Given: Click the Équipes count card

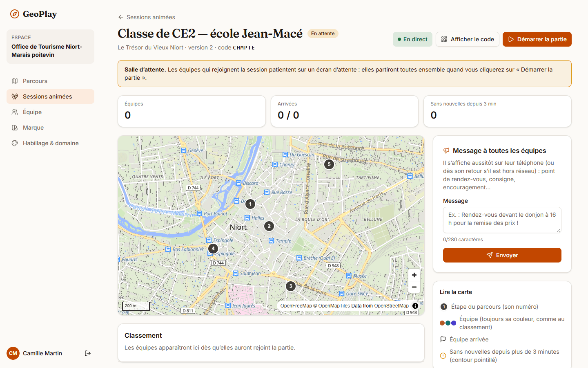Looking at the screenshot, I should tap(192, 111).
